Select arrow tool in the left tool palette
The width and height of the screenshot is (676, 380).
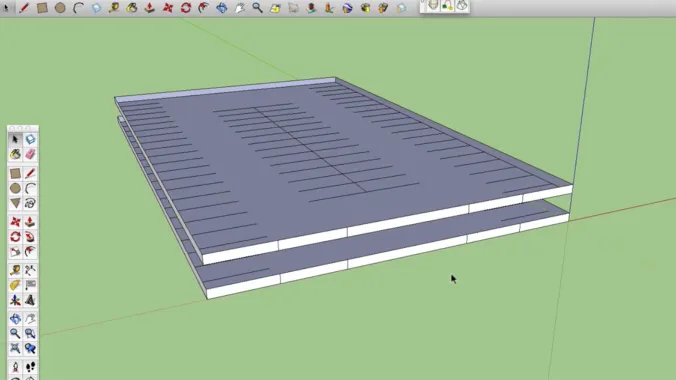point(15,139)
